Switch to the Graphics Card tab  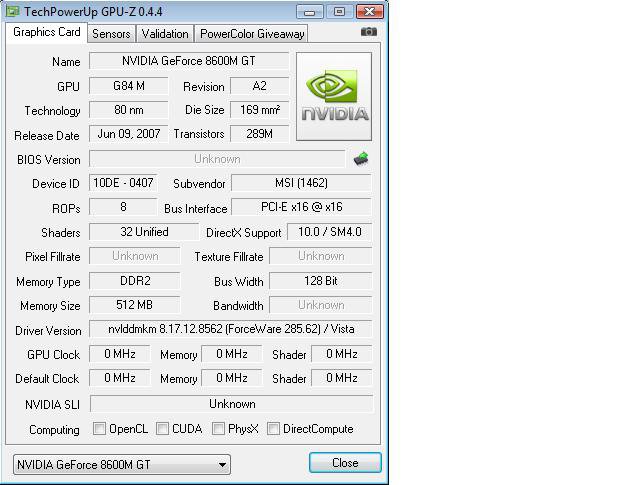pyautogui.click(x=47, y=32)
